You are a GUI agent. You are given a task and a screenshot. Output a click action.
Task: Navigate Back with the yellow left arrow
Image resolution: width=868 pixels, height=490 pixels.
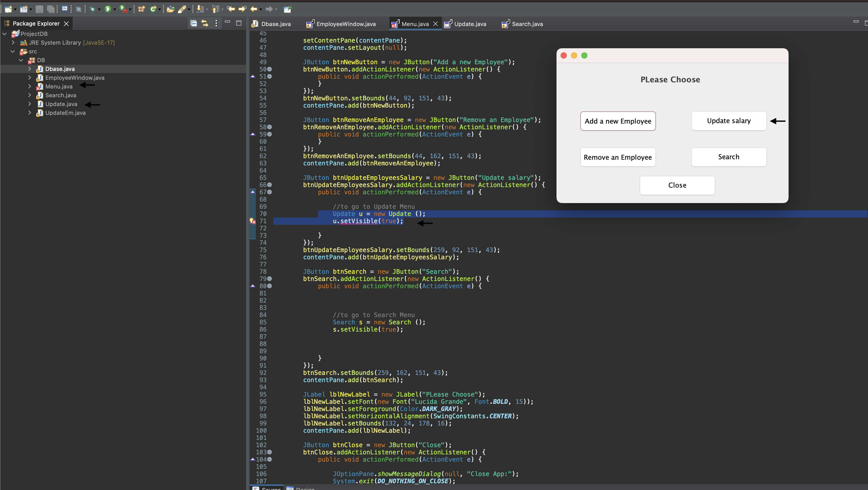pos(254,9)
